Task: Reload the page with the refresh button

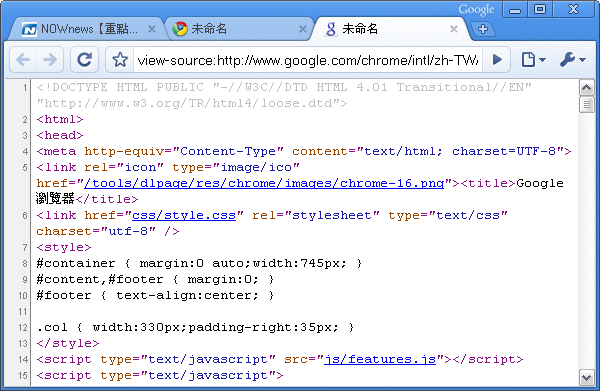Action: pyautogui.click(x=85, y=60)
